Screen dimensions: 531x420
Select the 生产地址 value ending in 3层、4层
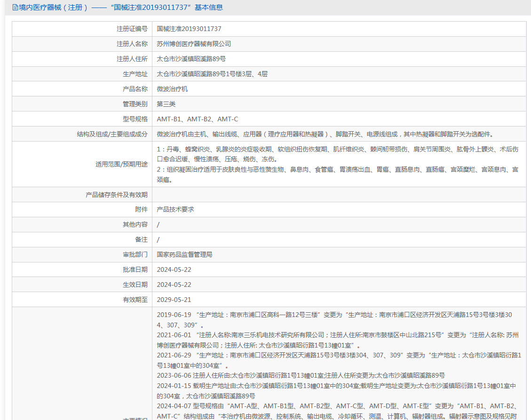[212, 74]
